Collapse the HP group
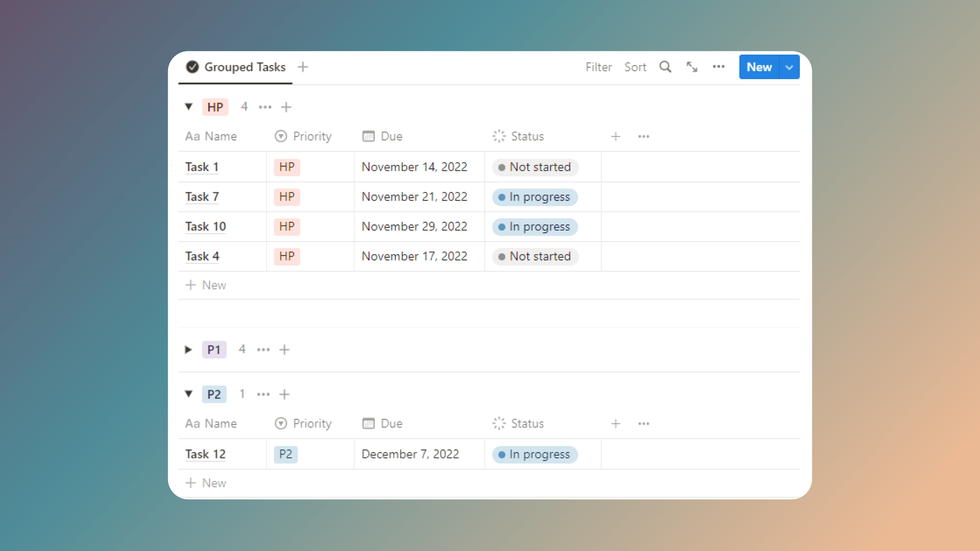The image size is (980, 551). tap(189, 107)
